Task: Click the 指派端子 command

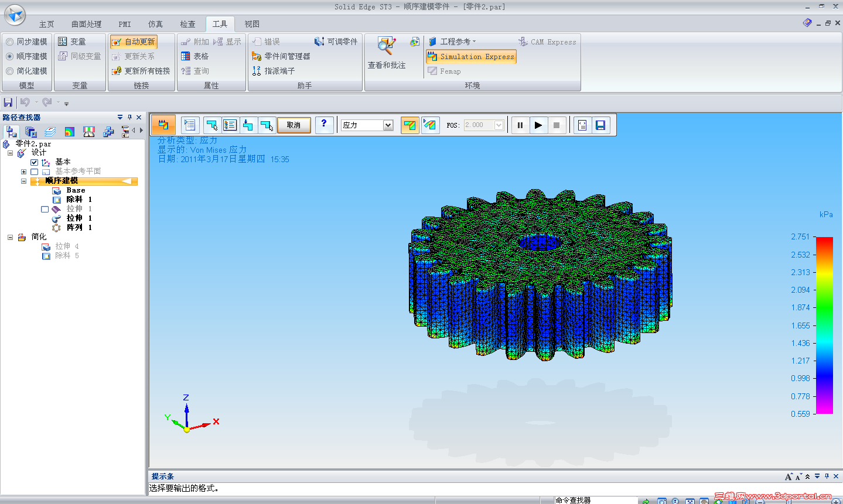Action: pos(274,71)
